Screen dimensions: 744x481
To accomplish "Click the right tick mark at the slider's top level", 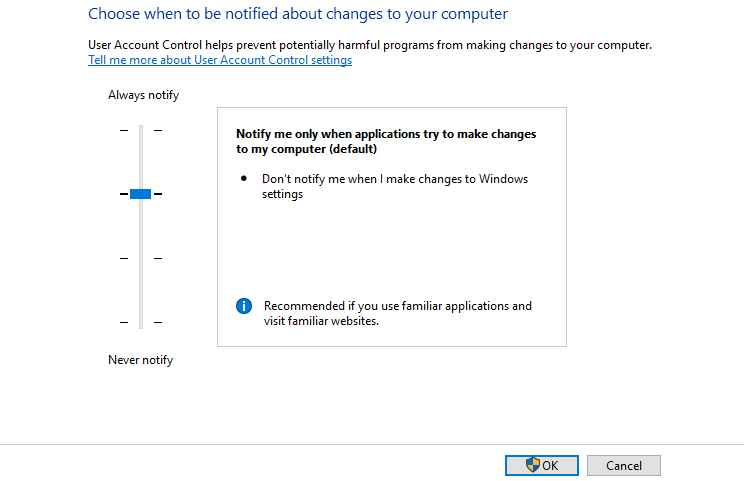I will pyautogui.click(x=157, y=130).
